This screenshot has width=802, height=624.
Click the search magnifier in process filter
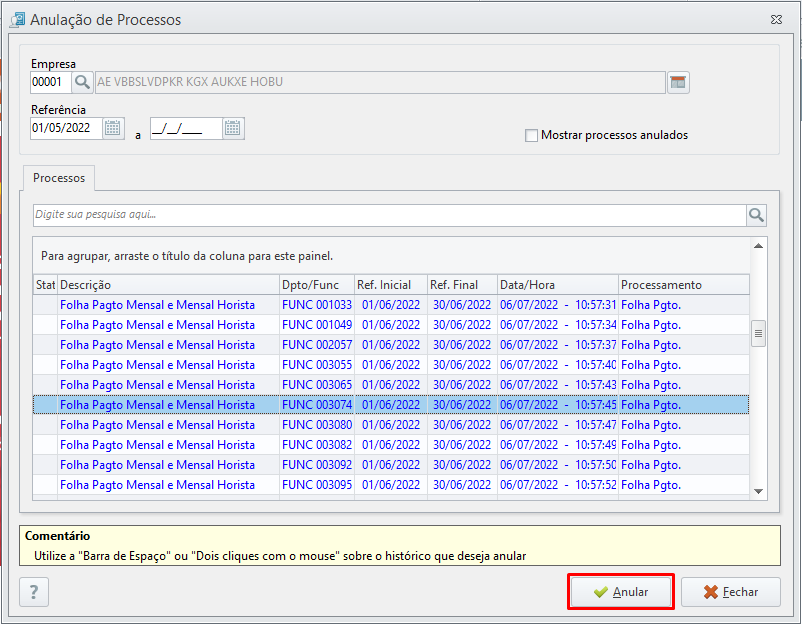(x=756, y=215)
